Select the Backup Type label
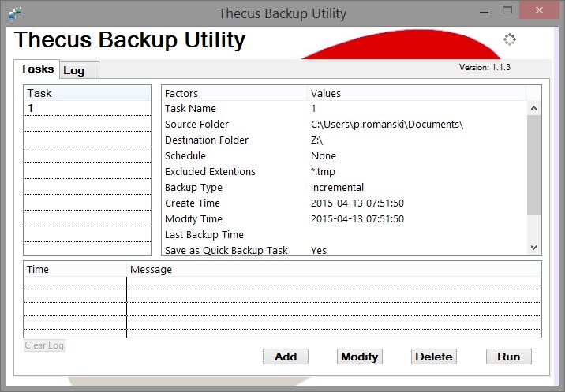 pyautogui.click(x=193, y=188)
